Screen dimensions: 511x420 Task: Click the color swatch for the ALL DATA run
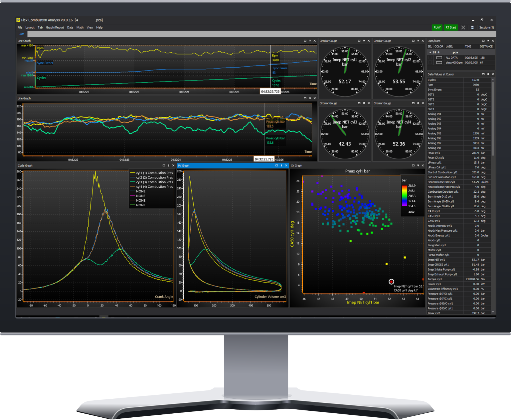439,58
